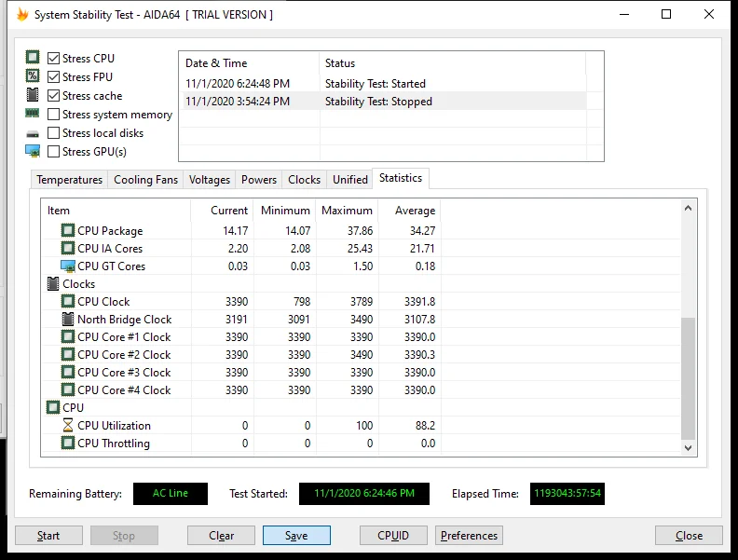Click the North Bridge Clock chip icon
738x560 pixels.
(68, 319)
